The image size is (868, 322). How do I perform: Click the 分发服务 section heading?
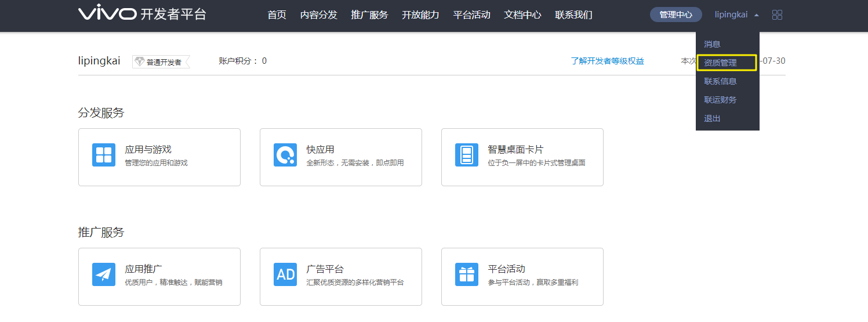click(101, 113)
